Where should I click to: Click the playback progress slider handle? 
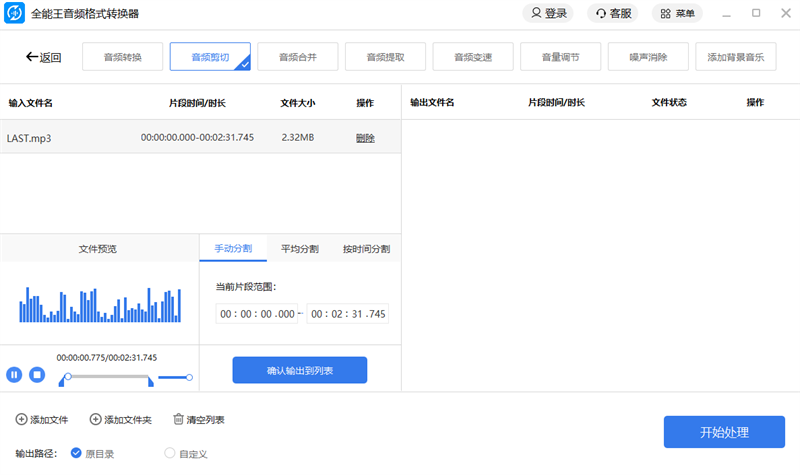point(68,377)
